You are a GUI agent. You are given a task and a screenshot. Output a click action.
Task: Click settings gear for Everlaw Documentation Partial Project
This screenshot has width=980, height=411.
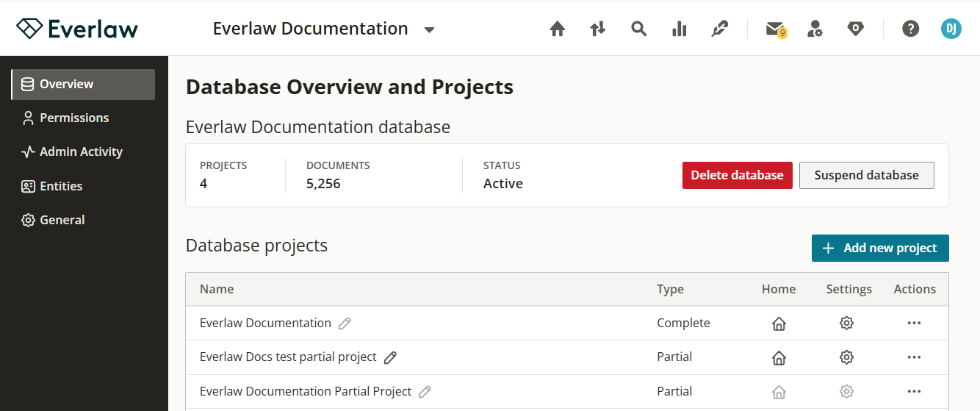coord(846,392)
